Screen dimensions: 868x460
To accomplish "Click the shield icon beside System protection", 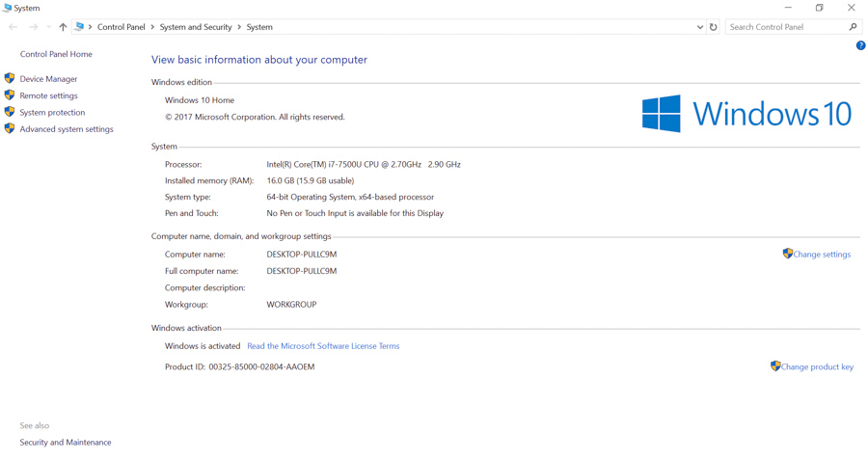I will 10,111.
